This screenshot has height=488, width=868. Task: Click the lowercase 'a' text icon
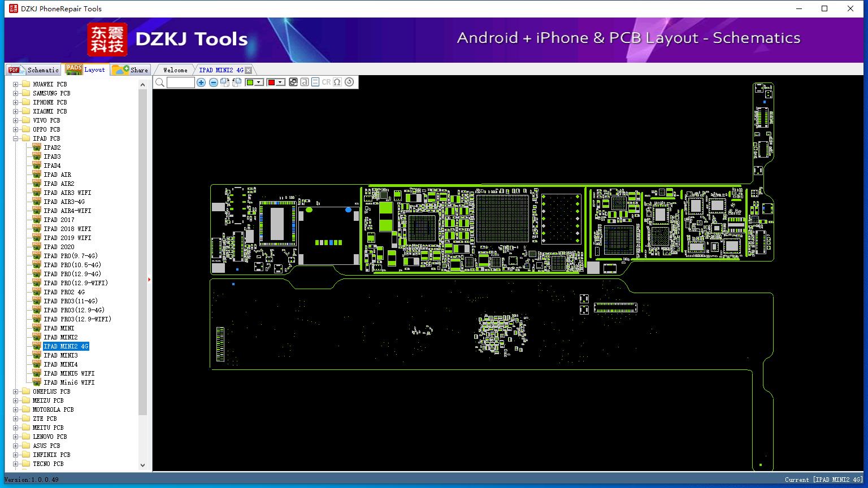(x=304, y=82)
